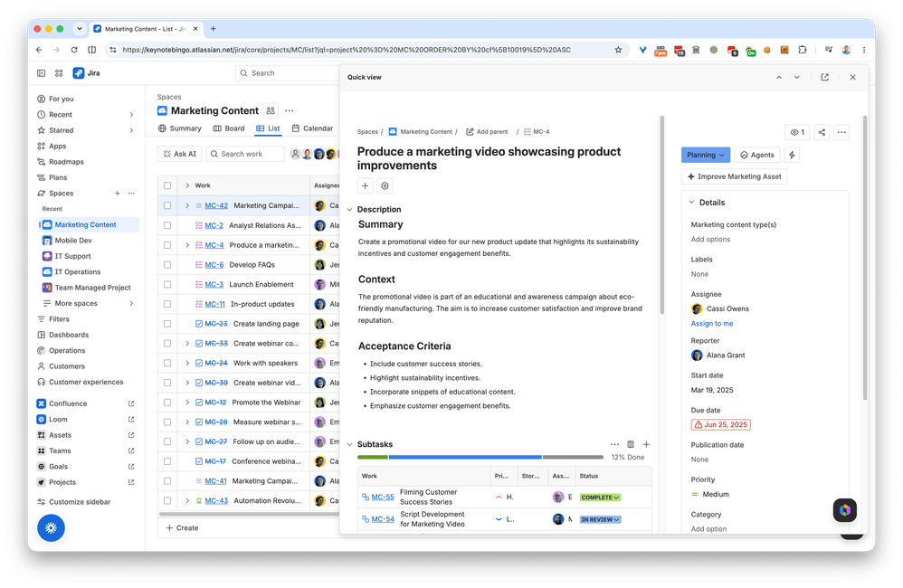Select all rows with header checkbox
The width and height of the screenshot is (903, 588).
point(167,185)
